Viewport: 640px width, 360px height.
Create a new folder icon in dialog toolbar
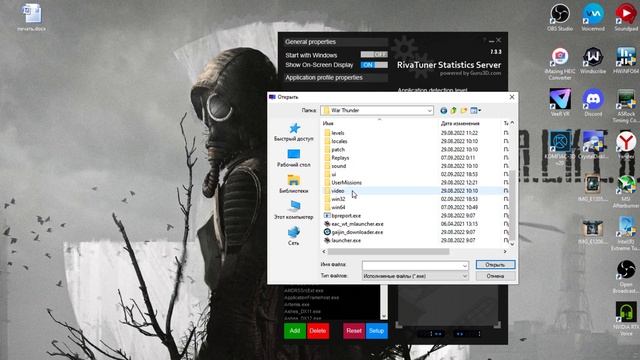(x=464, y=111)
